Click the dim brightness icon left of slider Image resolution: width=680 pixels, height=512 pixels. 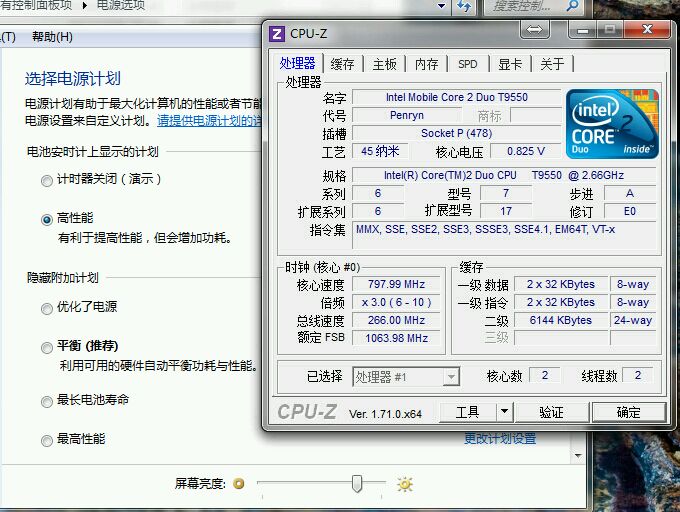point(239,483)
